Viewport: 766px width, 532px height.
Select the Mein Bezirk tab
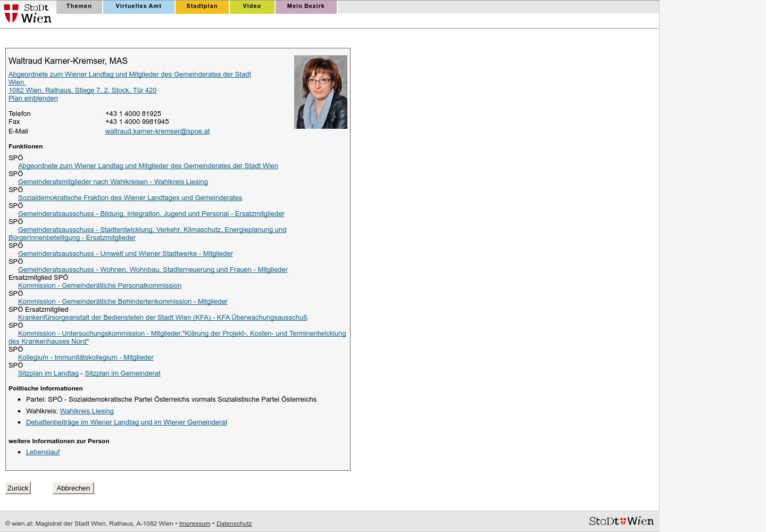point(306,6)
